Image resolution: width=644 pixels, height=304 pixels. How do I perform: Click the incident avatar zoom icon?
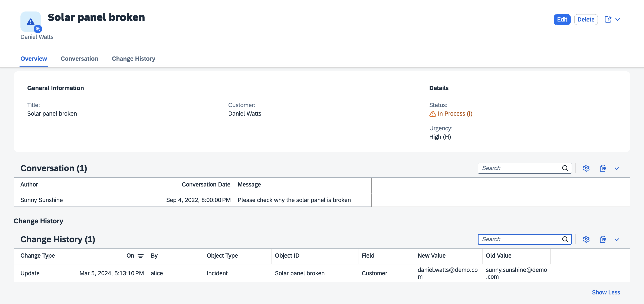(x=38, y=29)
